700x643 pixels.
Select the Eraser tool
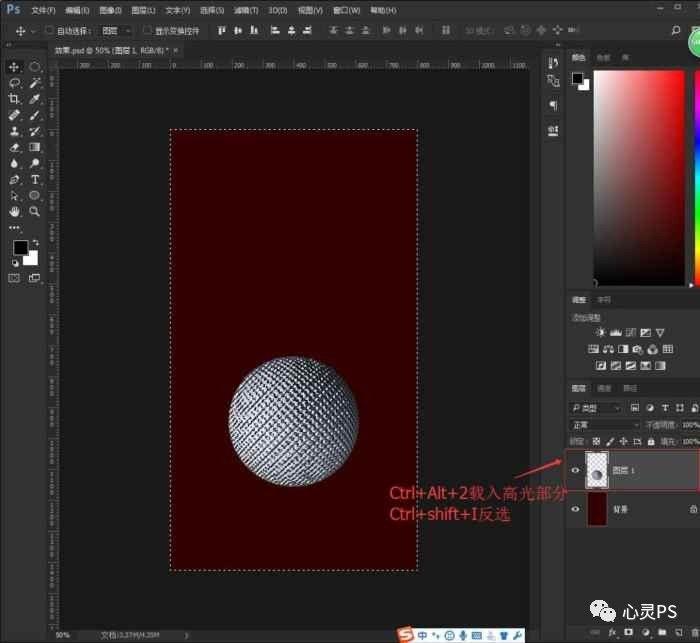[14, 147]
